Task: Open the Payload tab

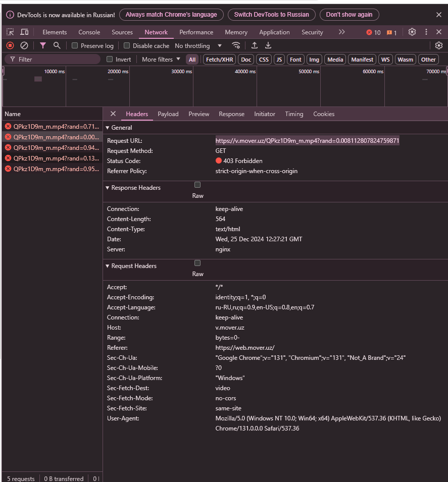Action: pos(168,114)
